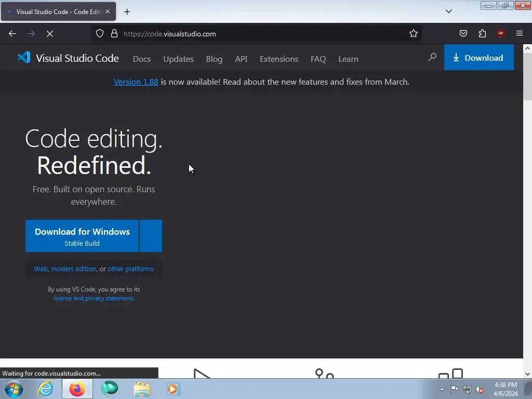Open license and privacy statement link
This screenshot has height=399, width=532.
(94, 298)
